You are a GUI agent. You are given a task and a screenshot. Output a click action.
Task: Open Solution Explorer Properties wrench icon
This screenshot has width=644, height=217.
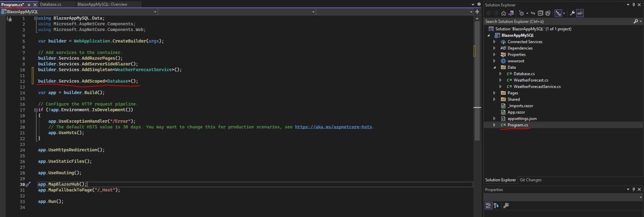tap(571, 13)
